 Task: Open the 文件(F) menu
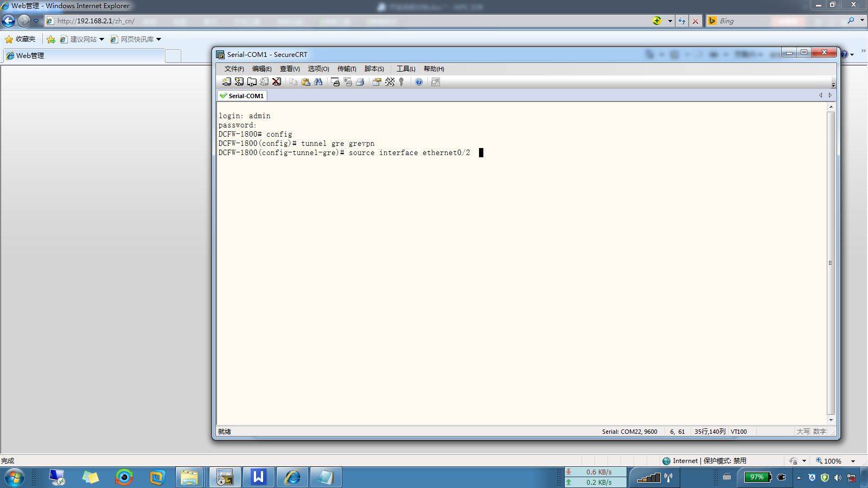click(x=234, y=69)
